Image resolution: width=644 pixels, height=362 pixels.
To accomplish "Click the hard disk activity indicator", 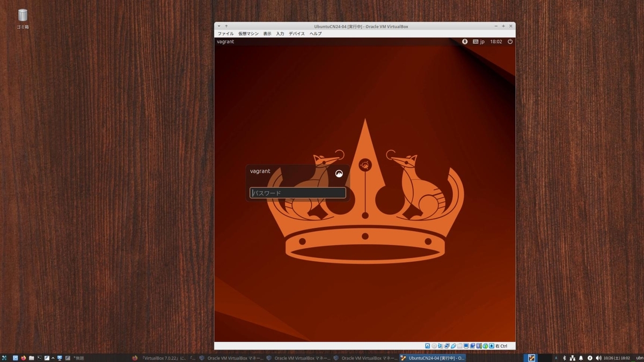I will (x=428, y=346).
